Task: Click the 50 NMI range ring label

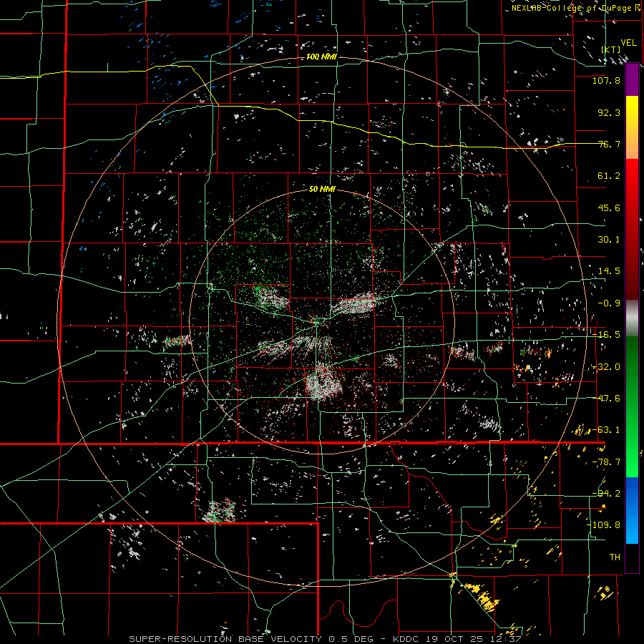Action: tap(322, 190)
